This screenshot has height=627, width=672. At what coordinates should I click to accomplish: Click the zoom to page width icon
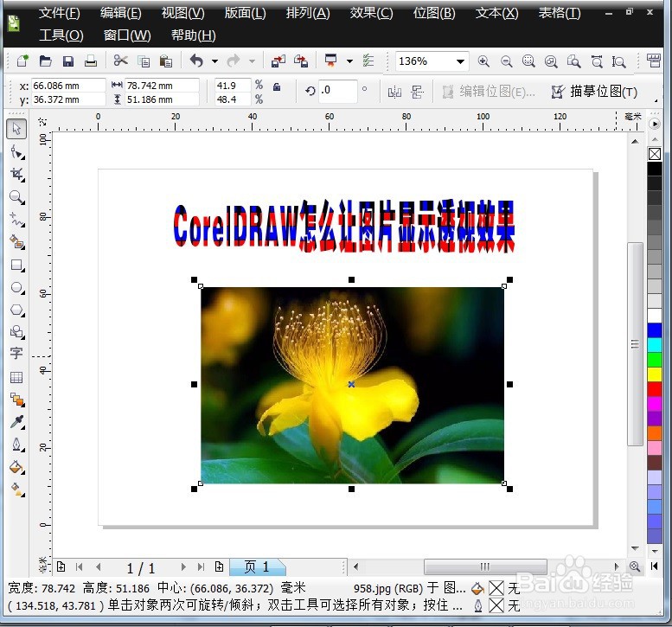(x=596, y=61)
